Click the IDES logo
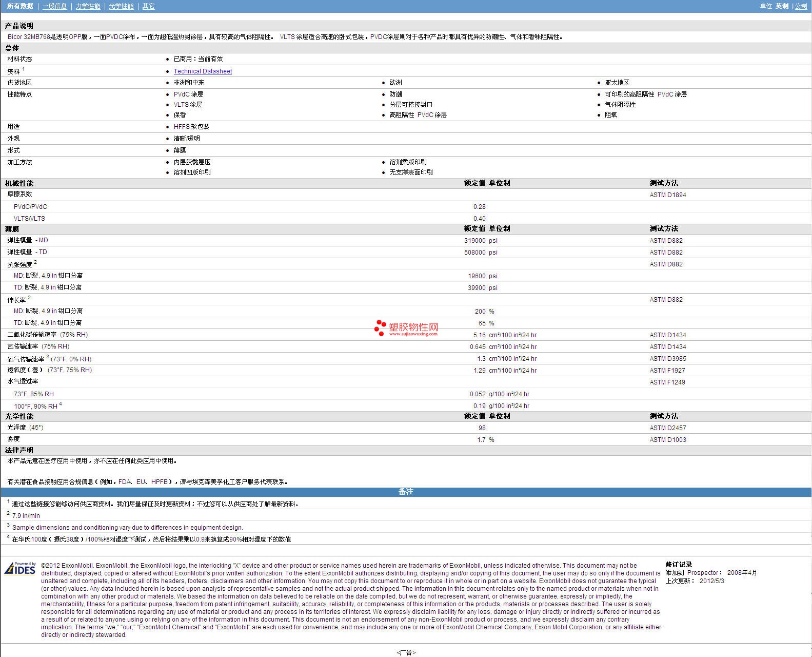Screen dimensions: 812x657 point(20,568)
